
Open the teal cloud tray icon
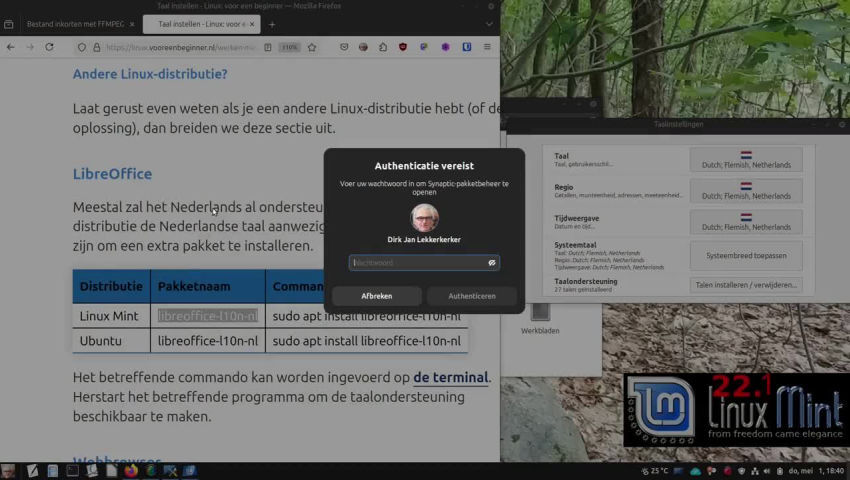pyautogui.click(x=696, y=471)
